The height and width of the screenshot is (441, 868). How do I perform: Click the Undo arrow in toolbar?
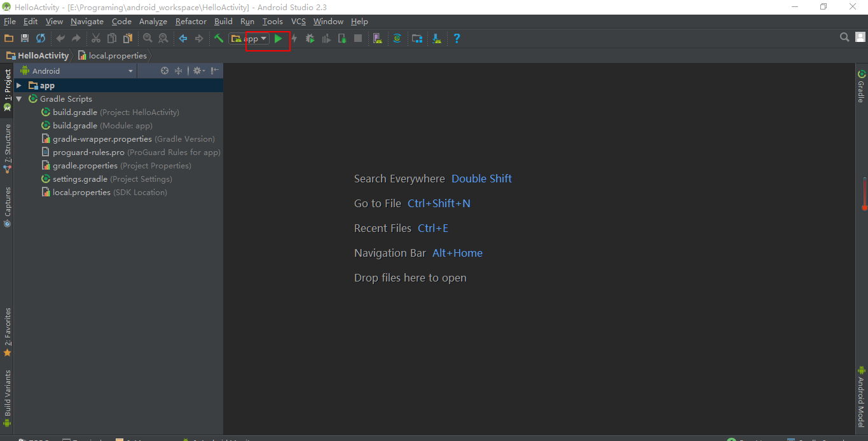point(60,39)
